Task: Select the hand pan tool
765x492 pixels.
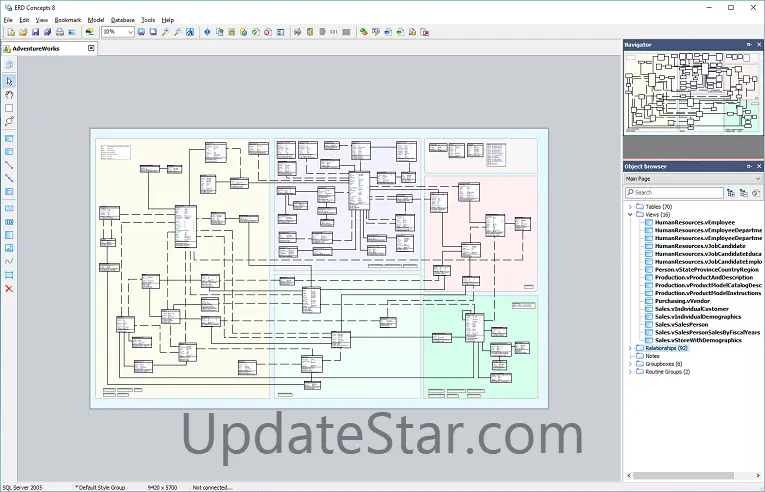Action: 9,95
